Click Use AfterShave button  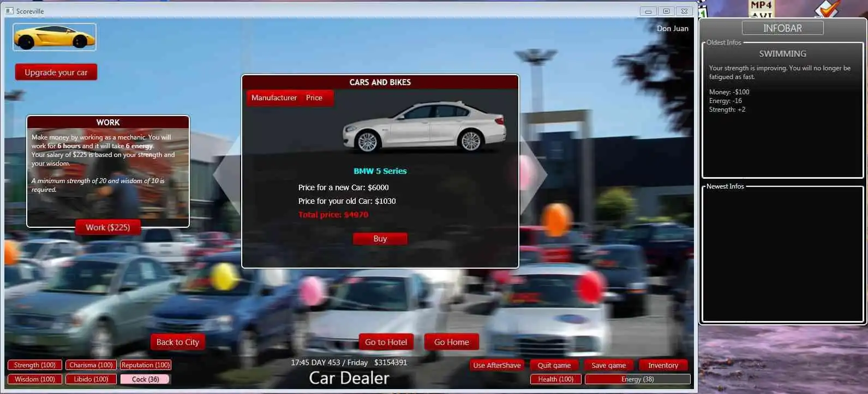click(497, 365)
